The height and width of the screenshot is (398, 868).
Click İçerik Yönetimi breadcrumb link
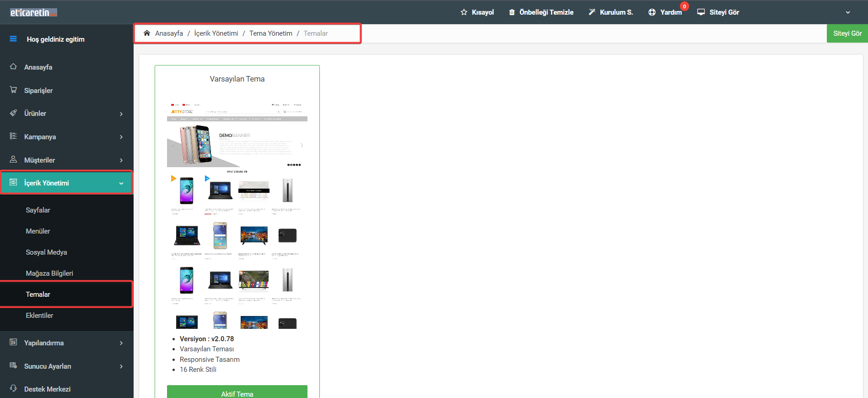[216, 33]
